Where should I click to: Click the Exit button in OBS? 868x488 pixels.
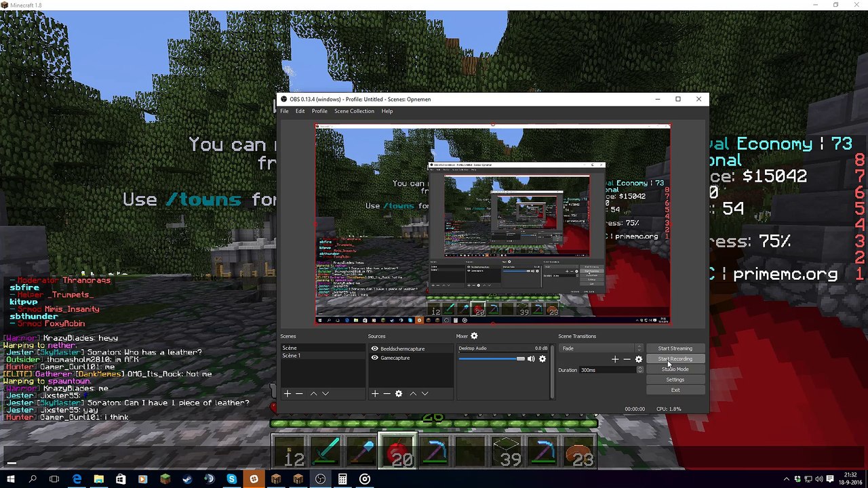675,390
